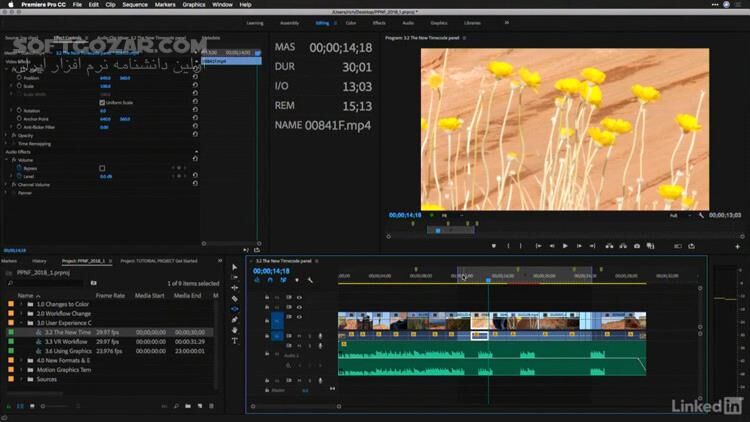Open the Graphics menu
Image resolution: width=750 pixels, height=422 pixels.
(x=194, y=4)
